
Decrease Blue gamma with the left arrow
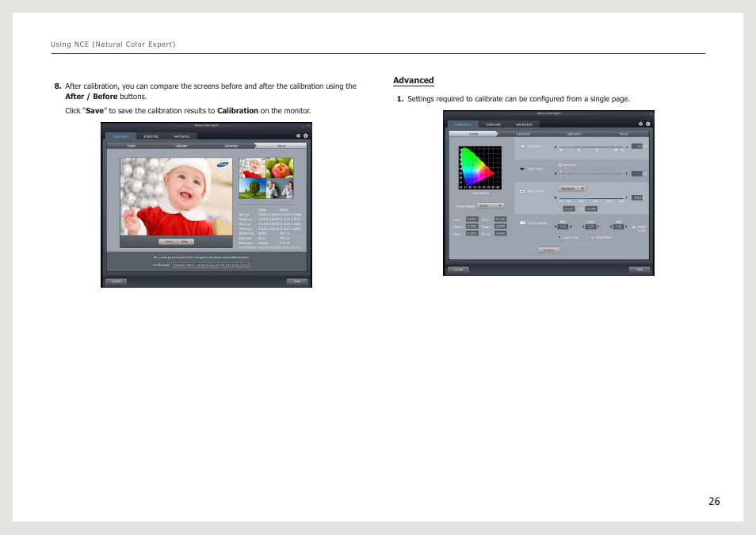(x=611, y=227)
